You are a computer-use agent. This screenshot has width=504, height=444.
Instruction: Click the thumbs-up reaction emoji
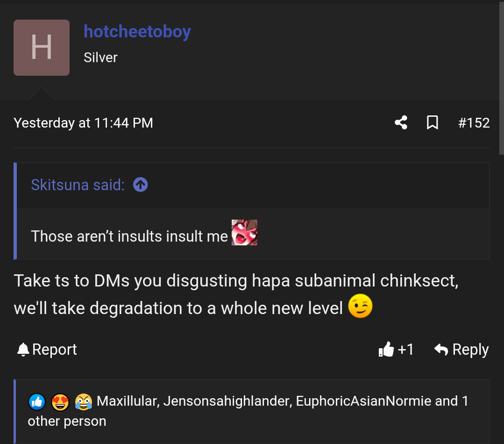click(36, 401)
